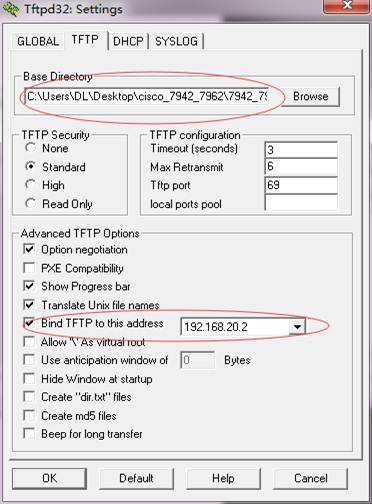
Task: Uncheck the Show Progress bar option
Action: coord(29,286)
